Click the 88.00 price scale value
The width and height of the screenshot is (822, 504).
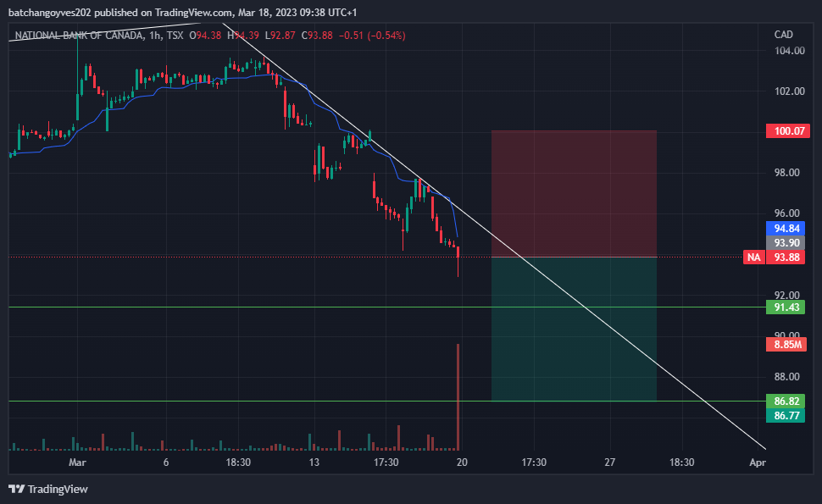tap(787, 377)
